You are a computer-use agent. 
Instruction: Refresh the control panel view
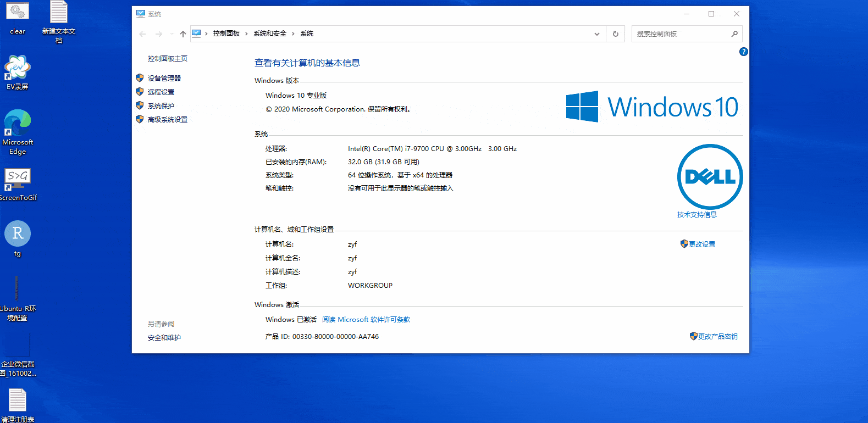coord(616,34)
